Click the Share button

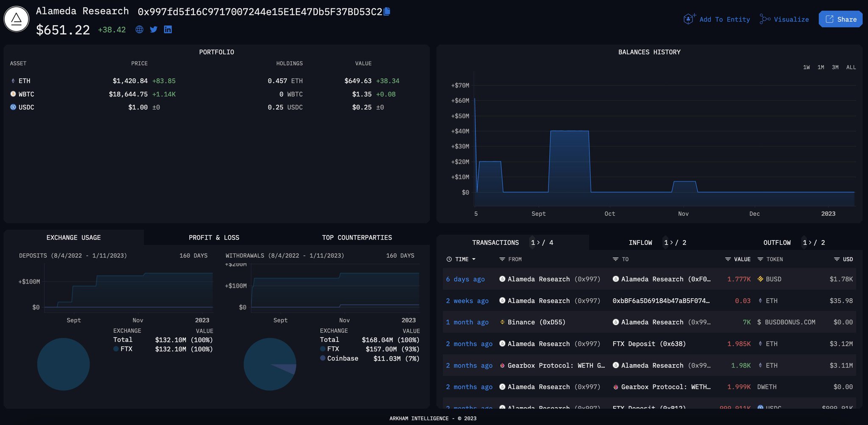[x=840, y=19]
